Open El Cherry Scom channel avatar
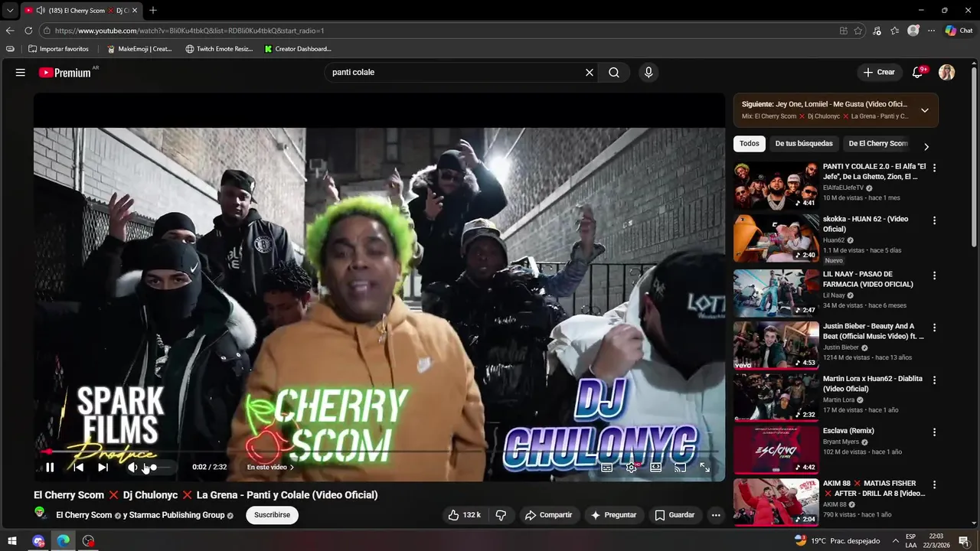This screenshot has width=980, height=551. (x=41, y=514)
